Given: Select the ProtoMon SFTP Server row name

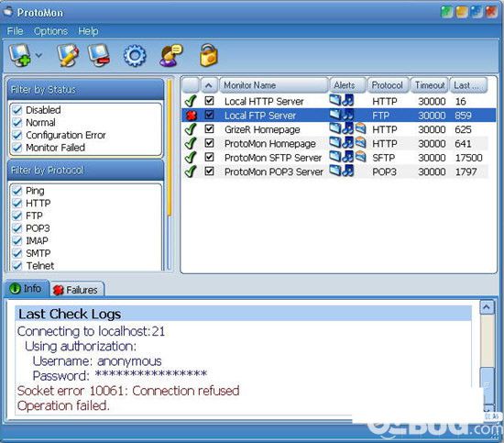Looking at the screenshot, I should (273, 158).
